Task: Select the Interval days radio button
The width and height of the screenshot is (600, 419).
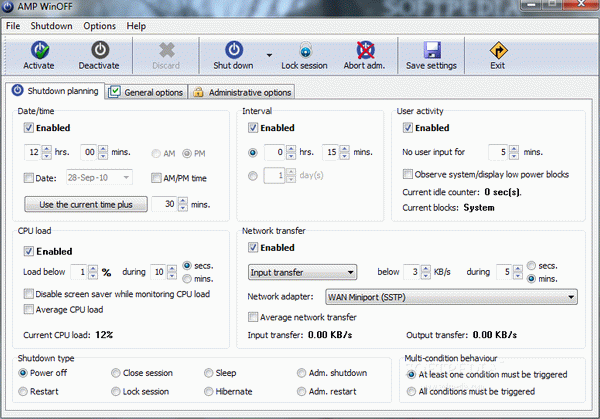Action: point(253,176)
